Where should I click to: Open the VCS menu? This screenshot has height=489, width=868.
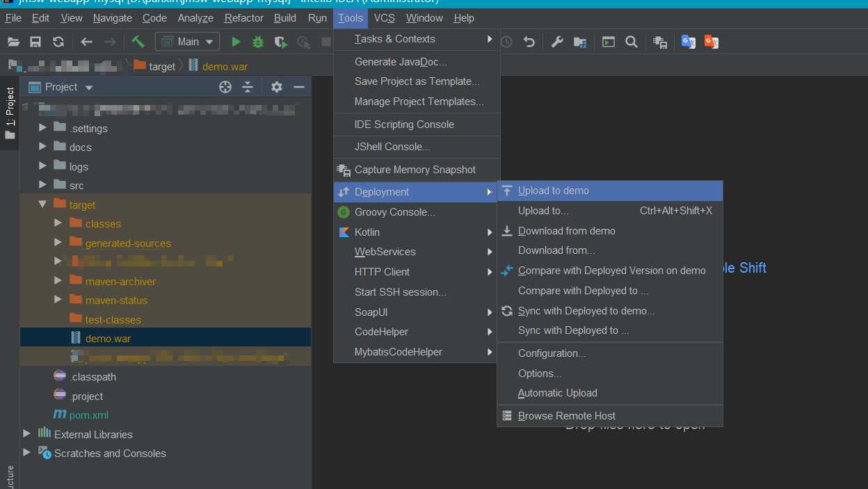click(384, 18)
